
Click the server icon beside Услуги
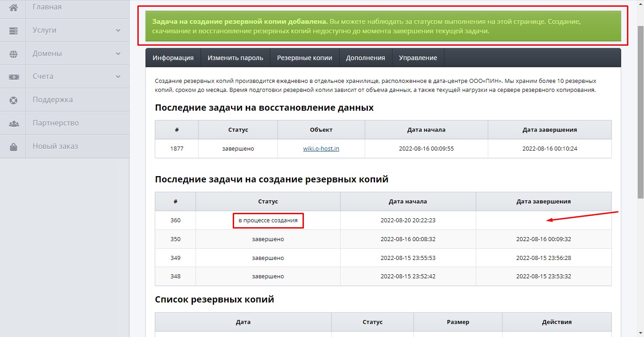[13, 30]
